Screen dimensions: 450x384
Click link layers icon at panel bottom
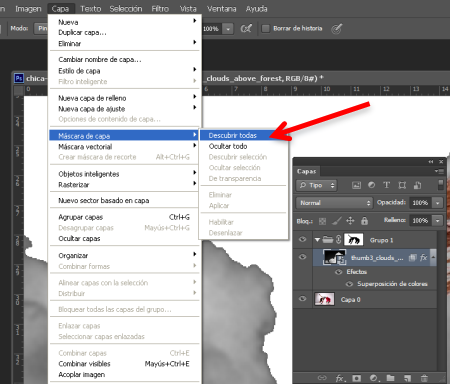click(322, 378)
